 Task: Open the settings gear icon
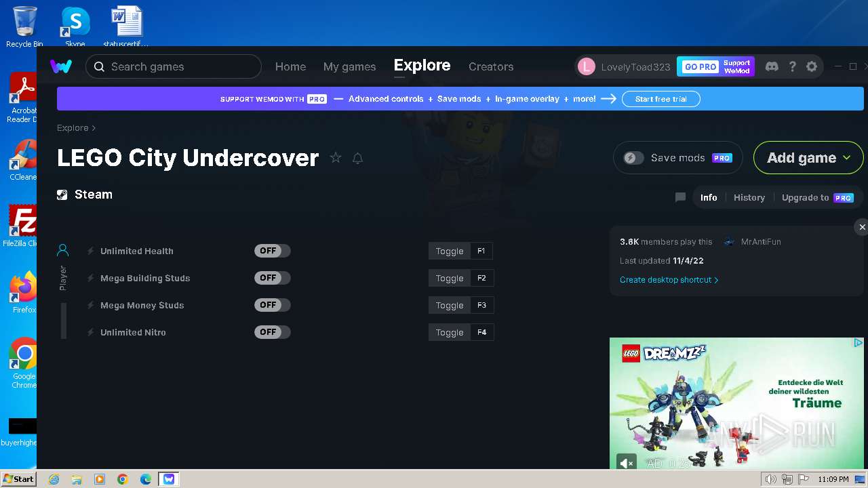point(812,66)
